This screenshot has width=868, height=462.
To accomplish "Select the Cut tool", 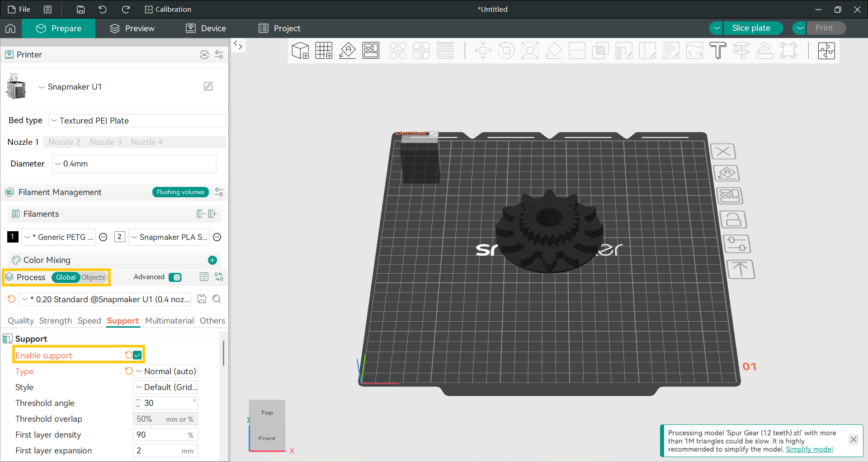I will click(577, 51).
